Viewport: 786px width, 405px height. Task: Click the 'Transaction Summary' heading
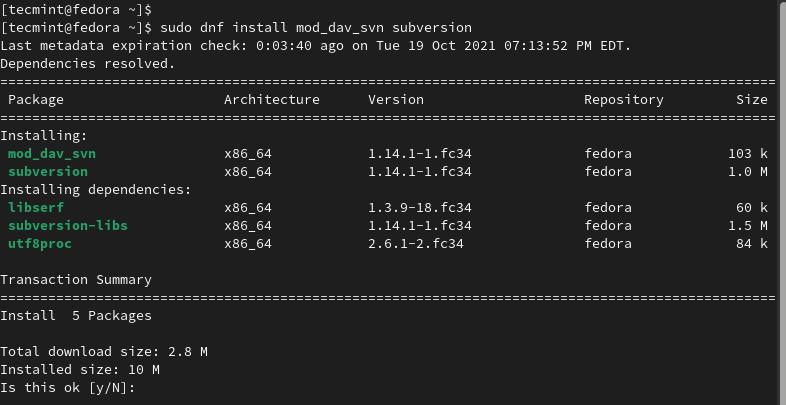(x=75, y=280)
